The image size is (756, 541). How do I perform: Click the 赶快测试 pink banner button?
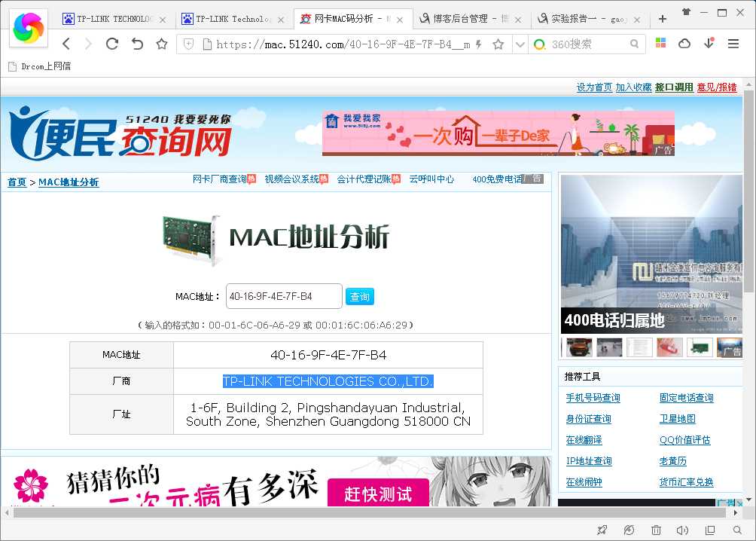[378, 493]
